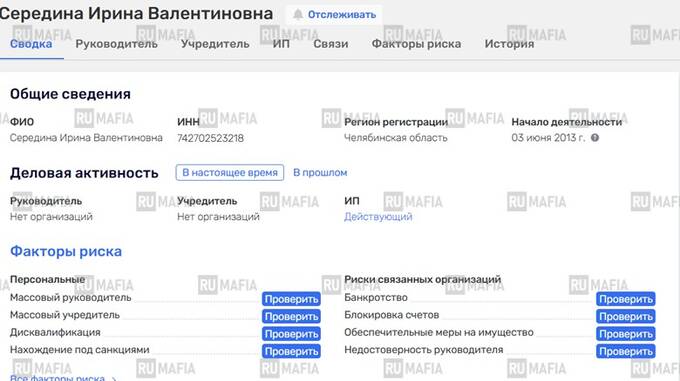The height and width of the screenshot is (381, 680).
Task: Click the date 03 июня 2013 г.
Action: tap(548, 138)
